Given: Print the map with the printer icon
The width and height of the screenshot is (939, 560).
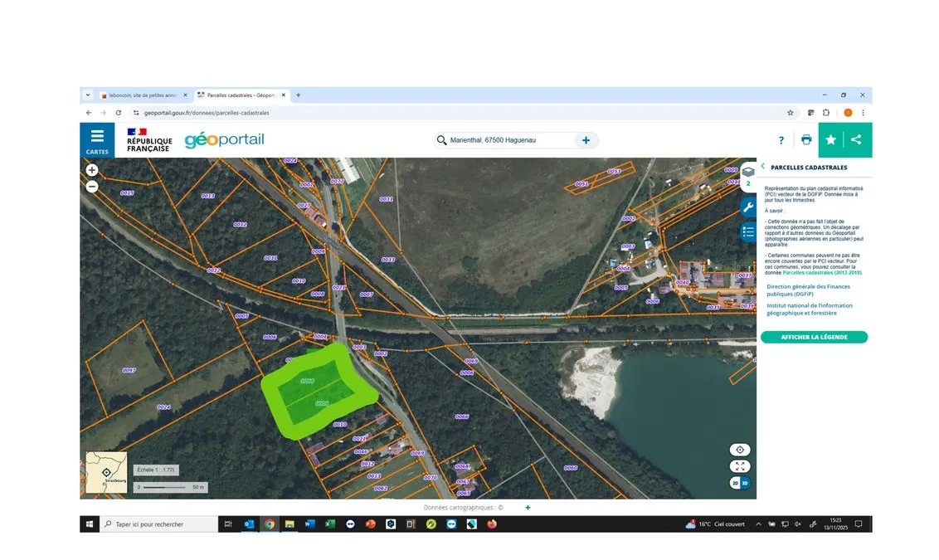Looking at the screenshot, I should 806,139.
